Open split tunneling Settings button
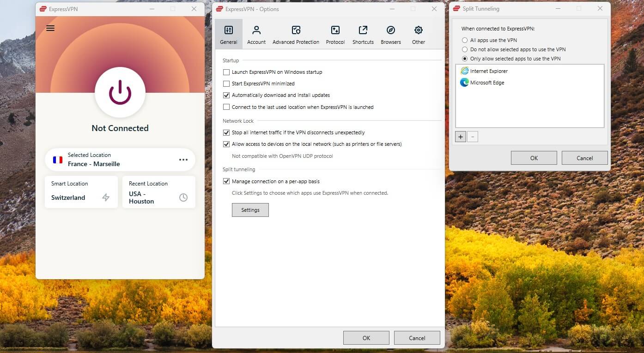This screenshot has height=353, width=644. (x=250, y=210)
